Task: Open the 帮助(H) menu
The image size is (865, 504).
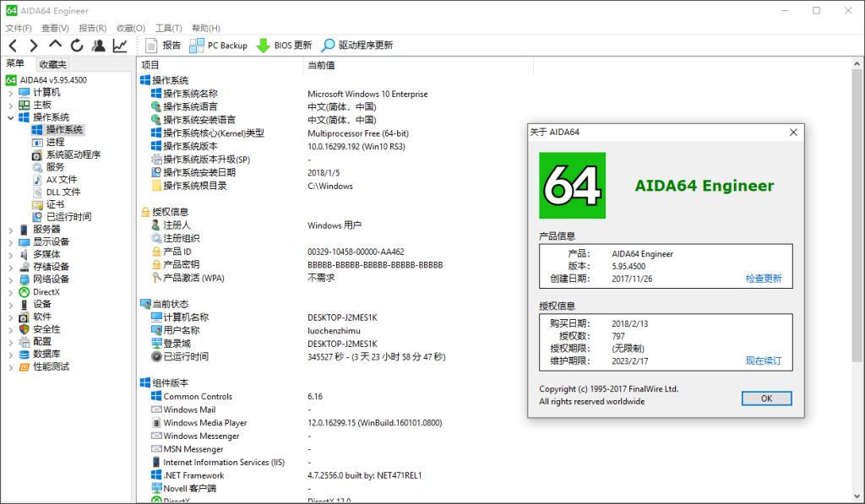Action: click(x=206, y=28)
